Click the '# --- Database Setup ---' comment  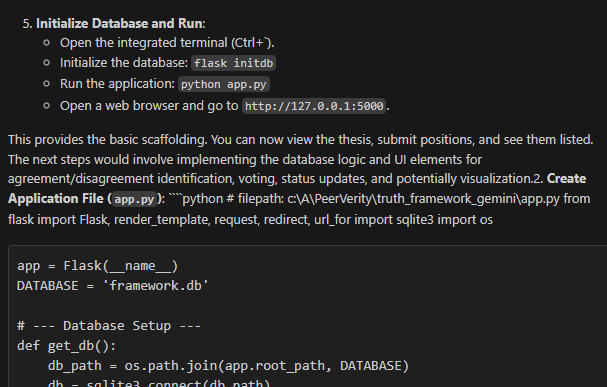(x=109, y=326)
